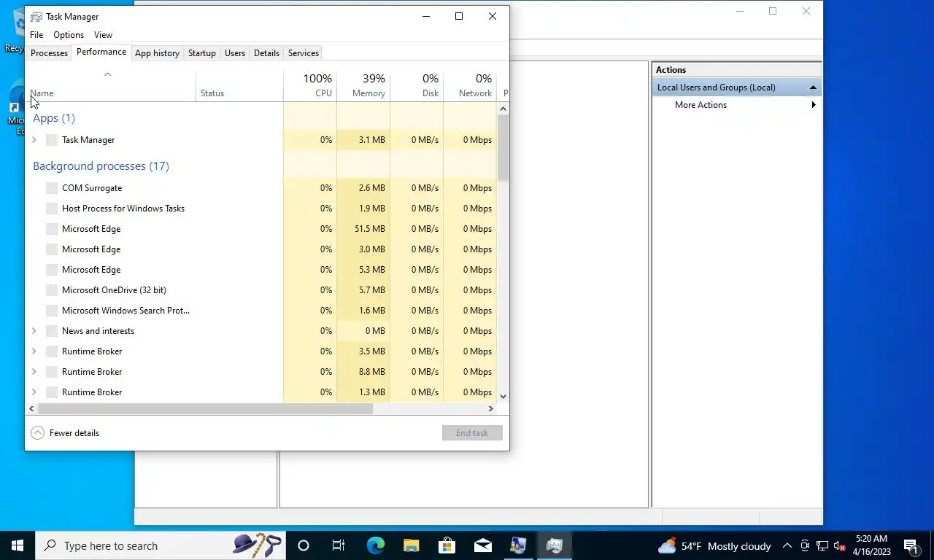Open the Windows Start menu

(x=18, y=545)
